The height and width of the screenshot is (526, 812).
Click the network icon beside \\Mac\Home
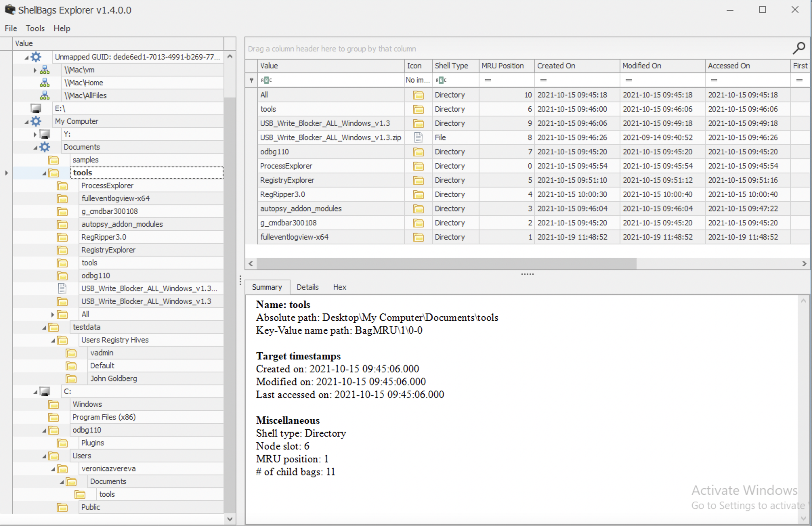45,83
